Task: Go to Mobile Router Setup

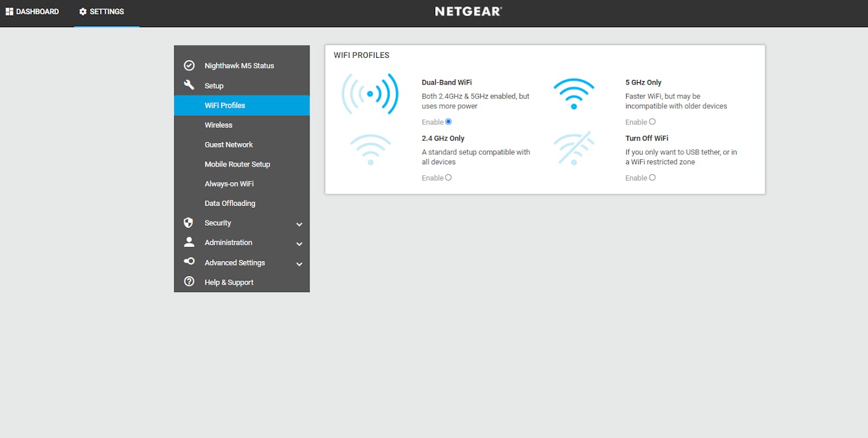Action: click(237, 164)
